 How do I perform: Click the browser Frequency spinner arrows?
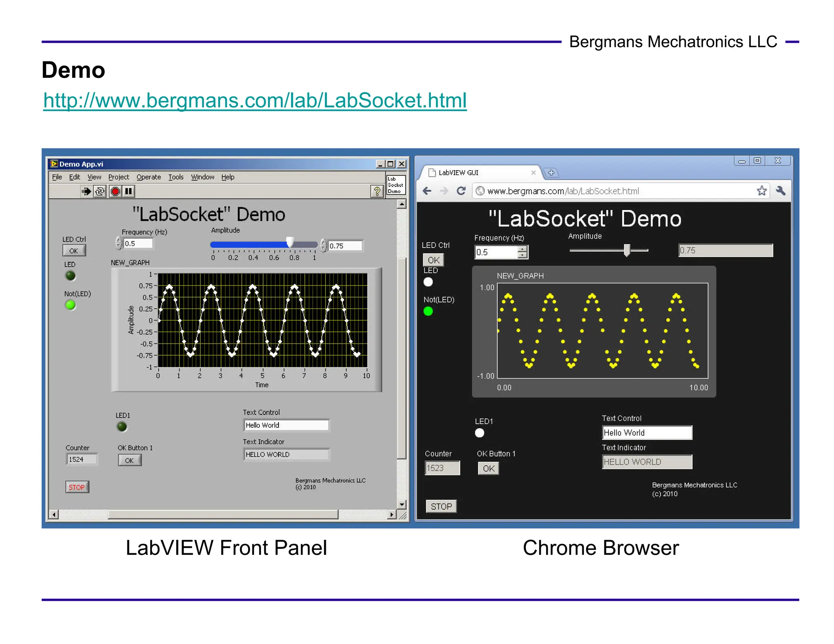pos(522,252)
